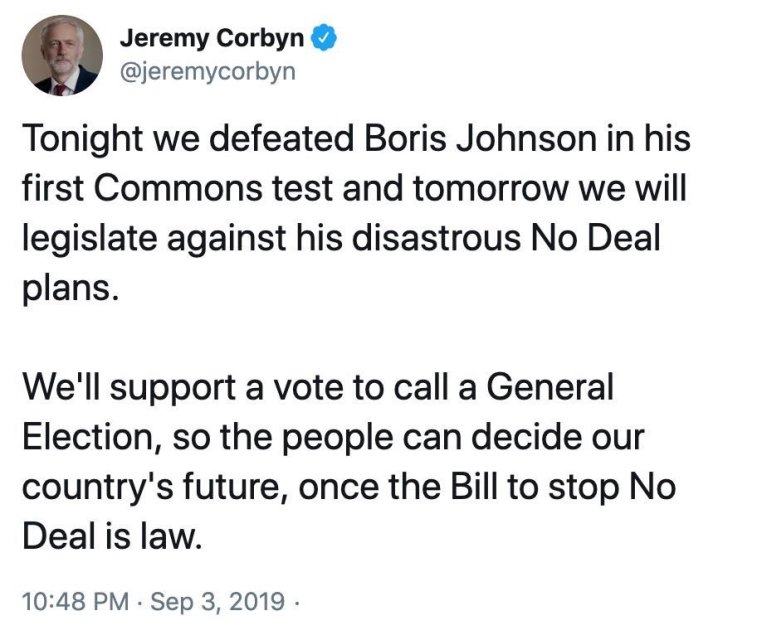
Task: Open the @jeremycorbyn handle link
Action: pyautogui.click(x=207, y=73)
